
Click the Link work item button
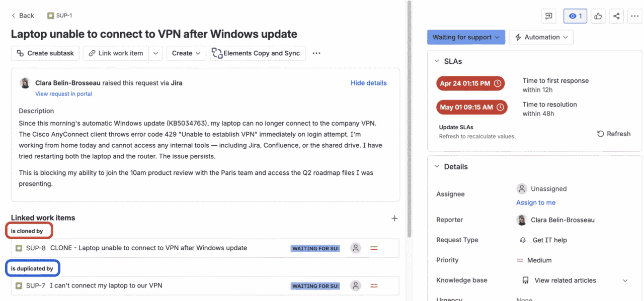(115, 53)
